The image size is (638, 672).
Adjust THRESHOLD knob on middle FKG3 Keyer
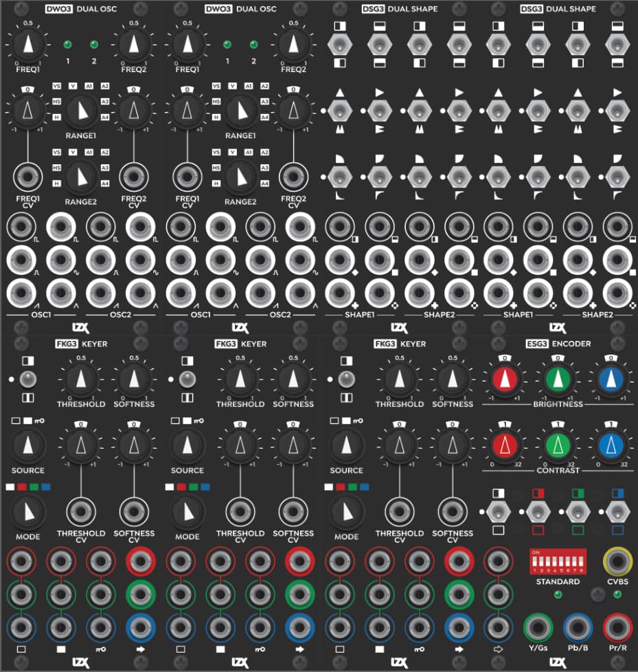(x=240, y=380)
